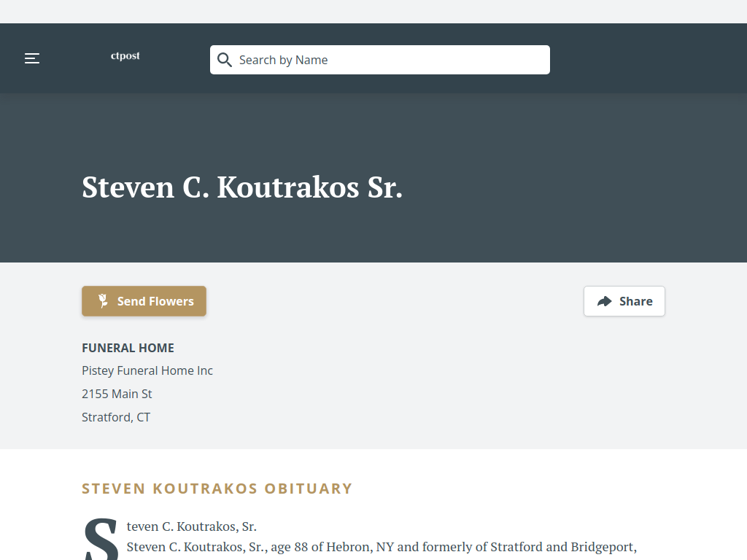Focus the Search by Name field
The height and width of the screenshot is (560, 747).
point(379,60)
